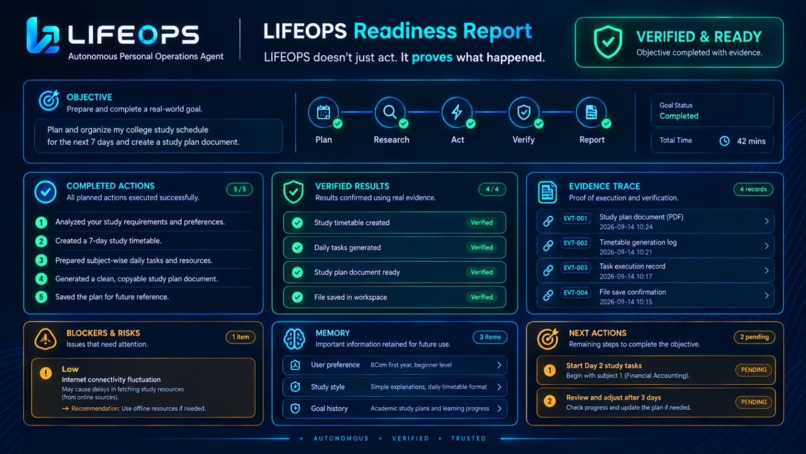
Task: Open the Act stage label
Action: point(457,140)
